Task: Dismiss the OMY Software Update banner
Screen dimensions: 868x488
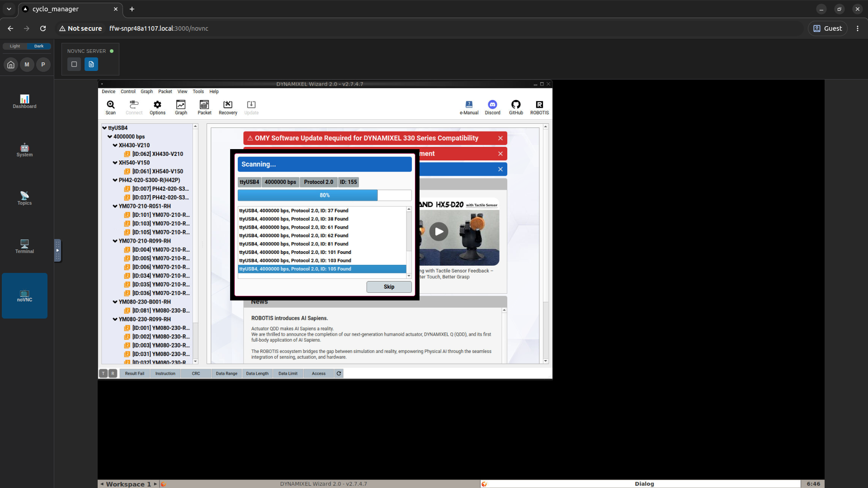Action: (x=500, y=138)
